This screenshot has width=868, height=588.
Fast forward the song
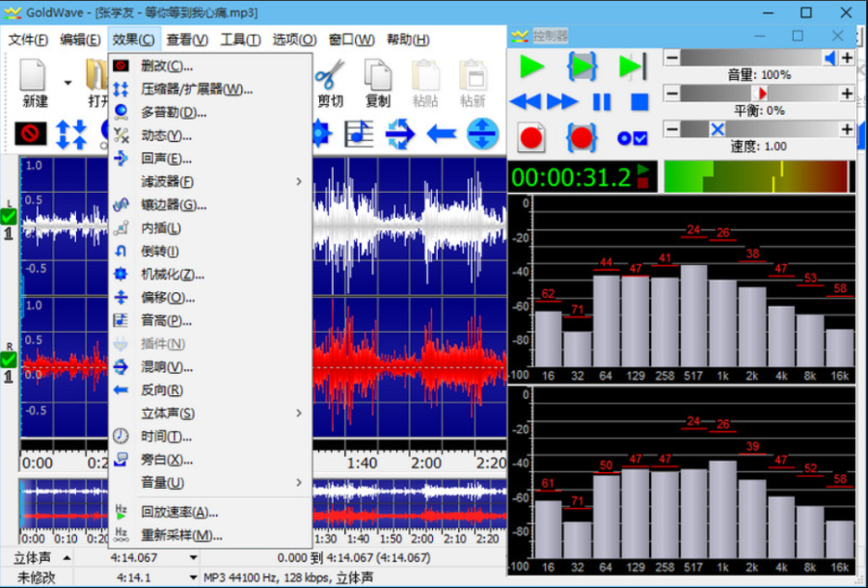[560, 101]
